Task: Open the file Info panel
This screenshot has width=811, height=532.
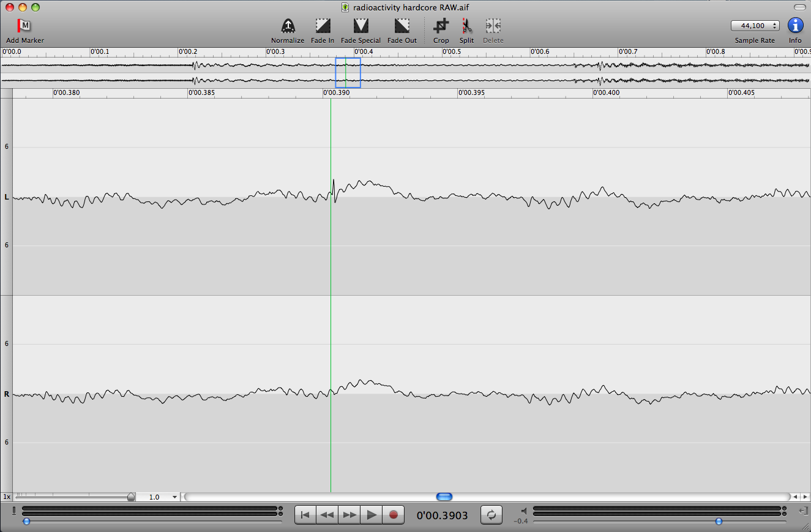Action: (795, 26)
